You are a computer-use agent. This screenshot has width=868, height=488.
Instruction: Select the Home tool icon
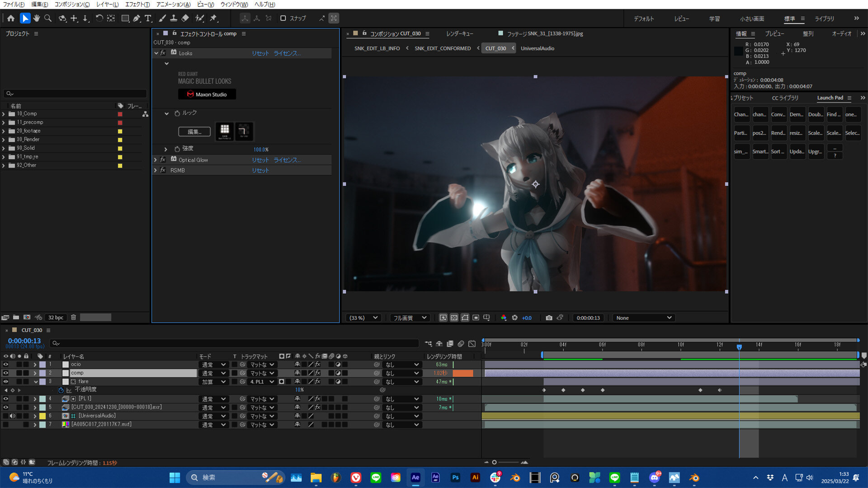(x=11, y=19)
